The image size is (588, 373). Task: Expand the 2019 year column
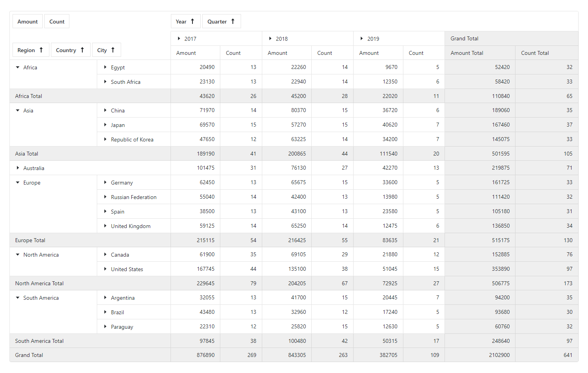[362, 38]
